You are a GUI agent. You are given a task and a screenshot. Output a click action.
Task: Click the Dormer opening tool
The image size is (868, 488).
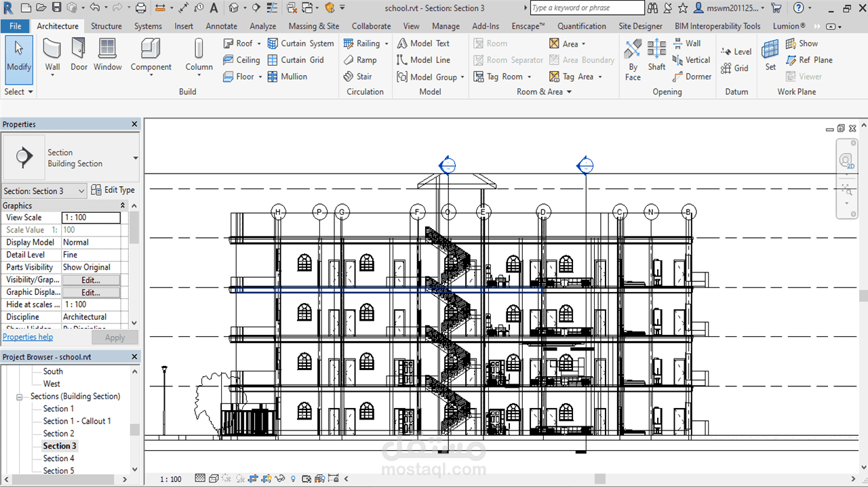(692, 77)
